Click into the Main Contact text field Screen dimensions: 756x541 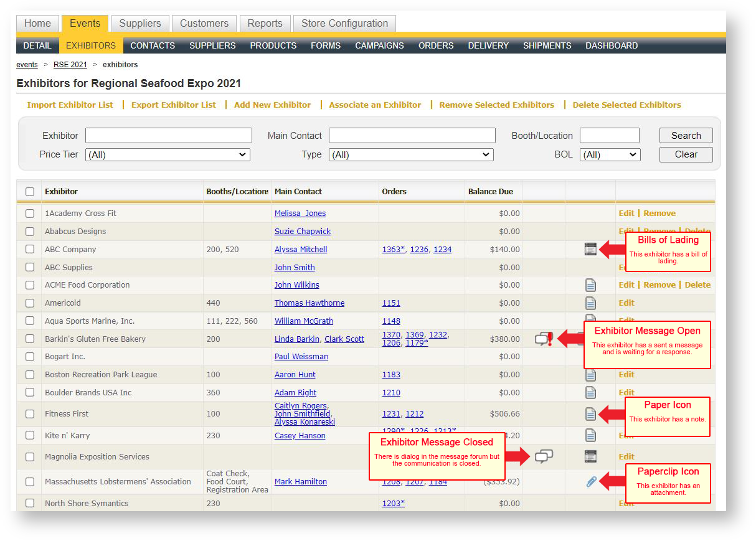click(x=412, y=136)
